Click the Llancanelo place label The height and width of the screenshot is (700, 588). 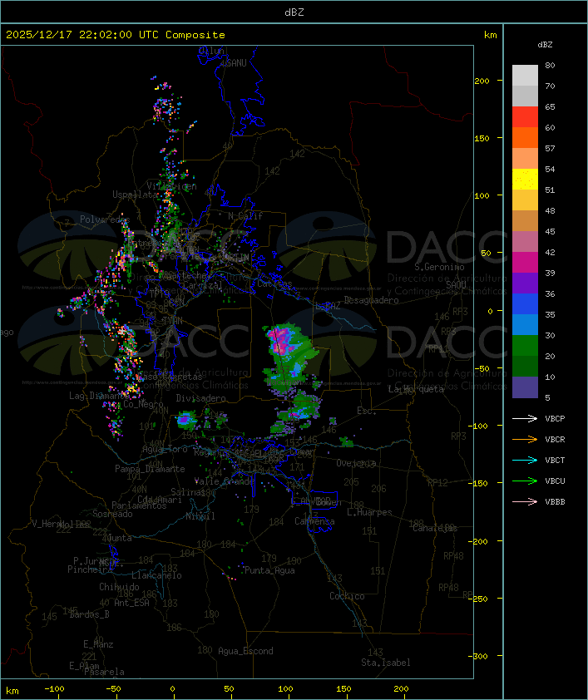156,575
